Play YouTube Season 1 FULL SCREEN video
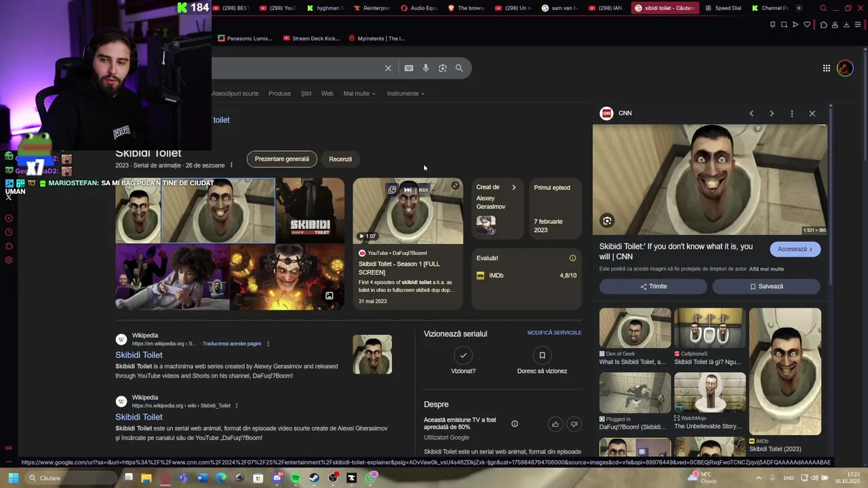 [x=408, y=211]
